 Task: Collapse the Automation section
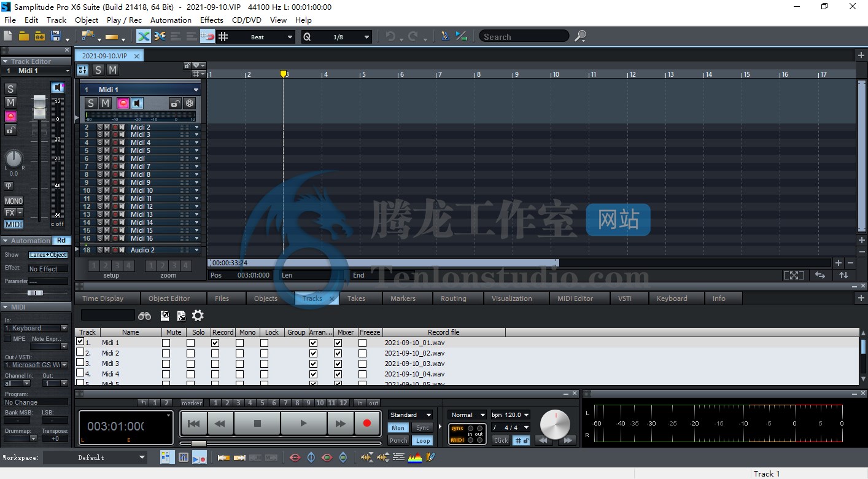click(5, 241)
